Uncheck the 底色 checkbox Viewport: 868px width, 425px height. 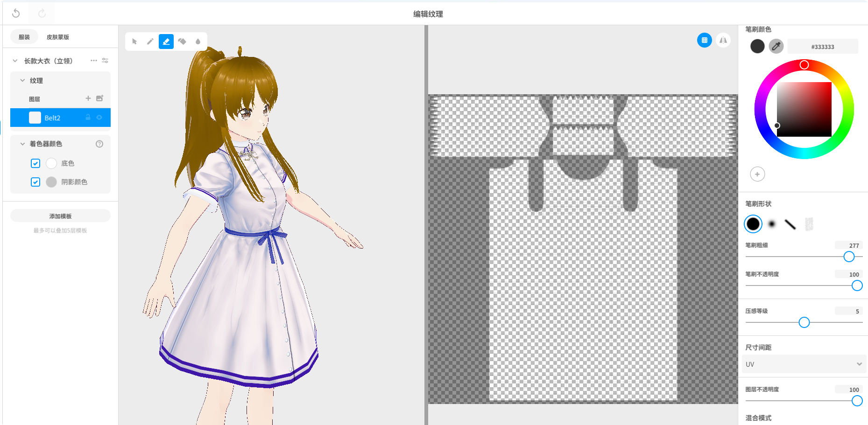(x=35, y=163)
